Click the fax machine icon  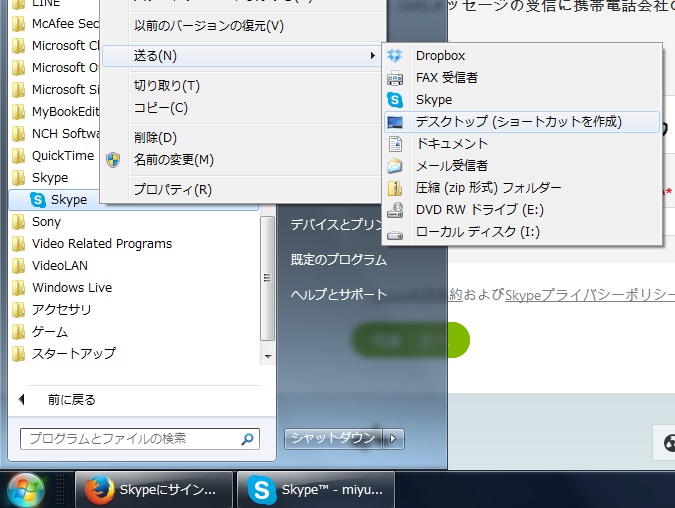[x=395, y=78]
